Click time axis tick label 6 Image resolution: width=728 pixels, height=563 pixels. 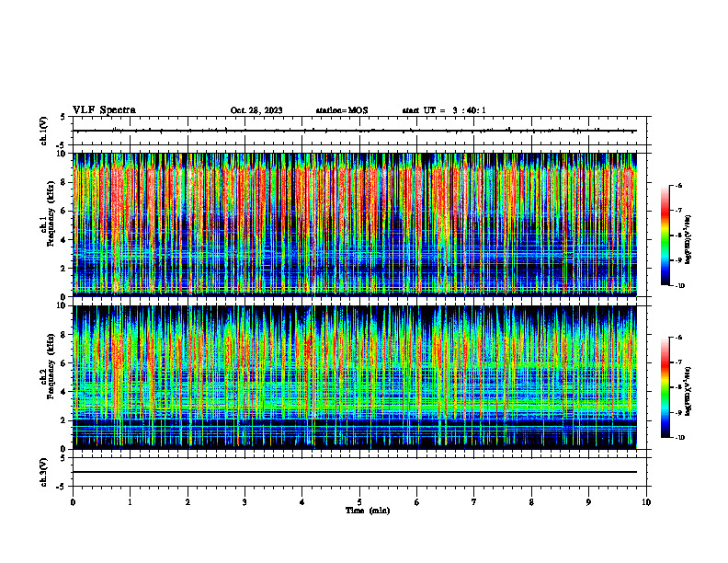point(417,502)
